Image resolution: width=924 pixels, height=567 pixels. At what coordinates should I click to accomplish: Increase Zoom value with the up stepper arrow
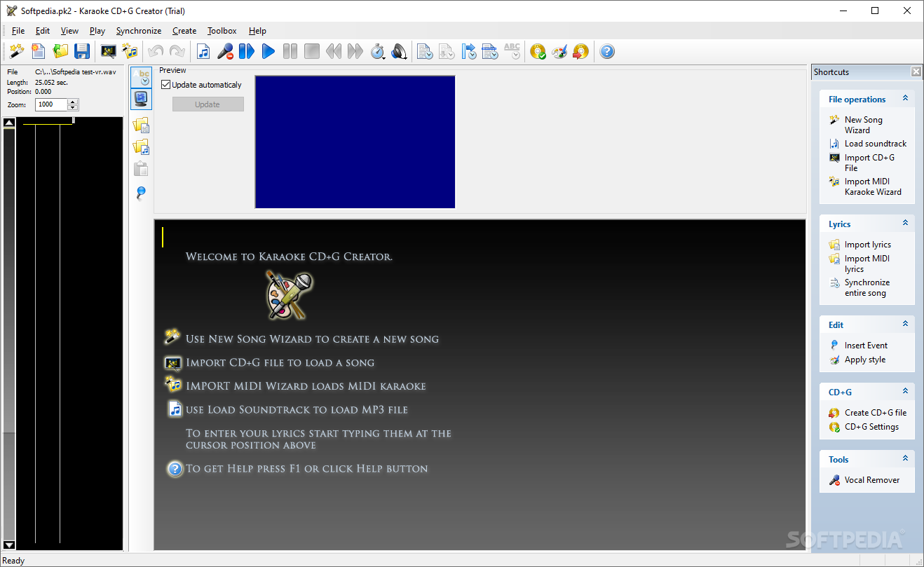point(73,102)
